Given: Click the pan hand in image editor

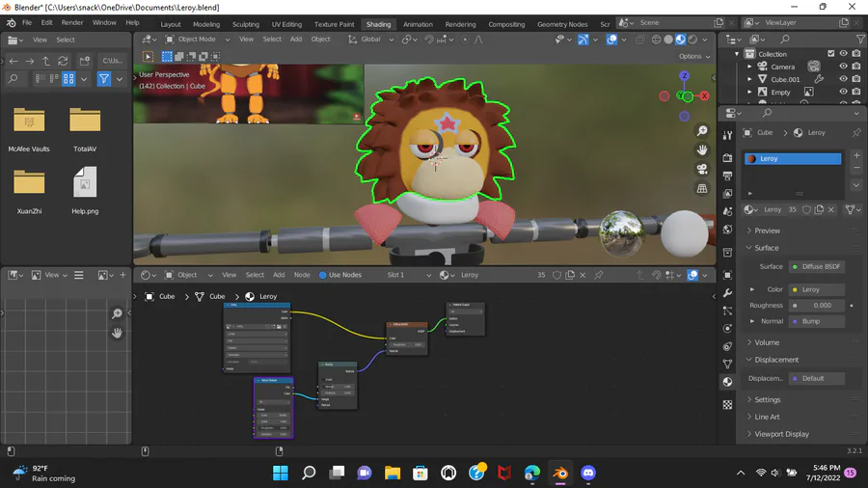Looking at the screenshot, I should (117, 333).
